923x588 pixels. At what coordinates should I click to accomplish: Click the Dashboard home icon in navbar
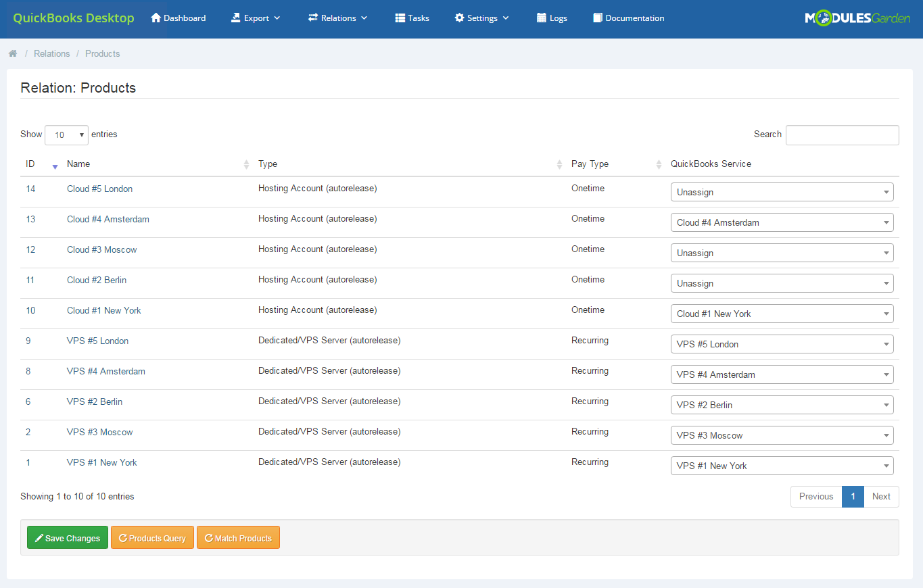155,18
